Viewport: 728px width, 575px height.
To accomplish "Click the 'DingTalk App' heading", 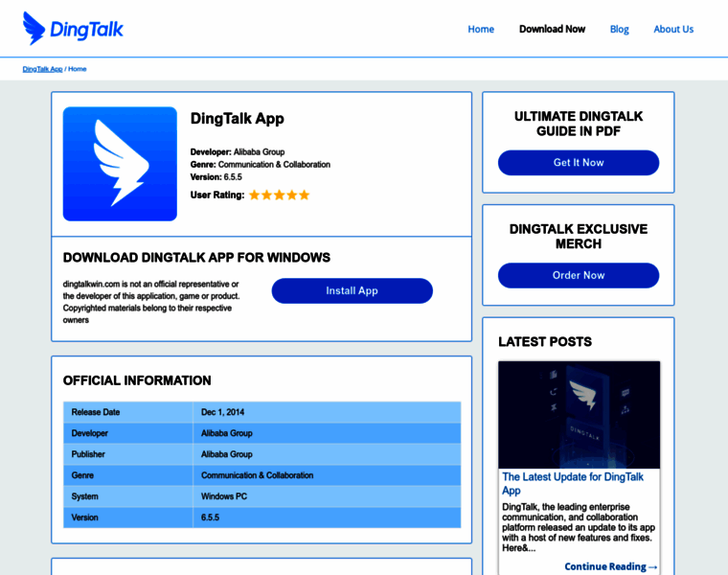I will (x=238, y=119).
